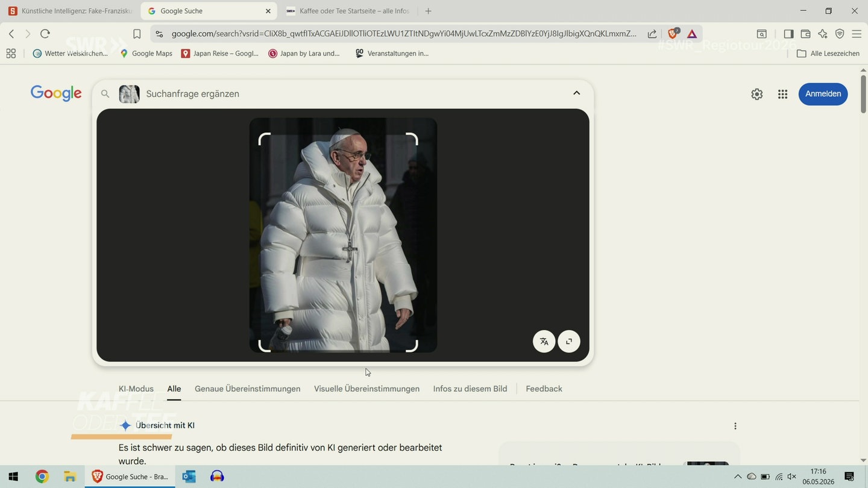The image size is (868, 488).
Task: Click the translate button on the image
Action: [544, 342]
